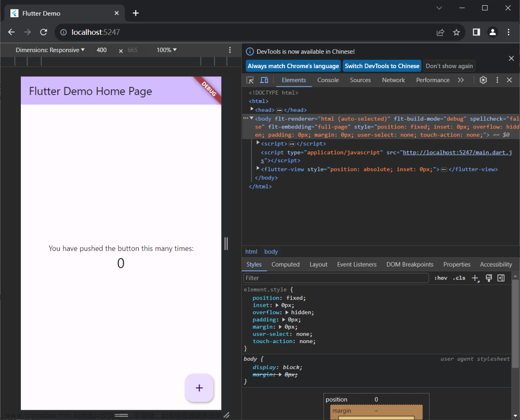The image size is (520, 420).
Task: Select the Styles pane tab
Action: [254, 265]
